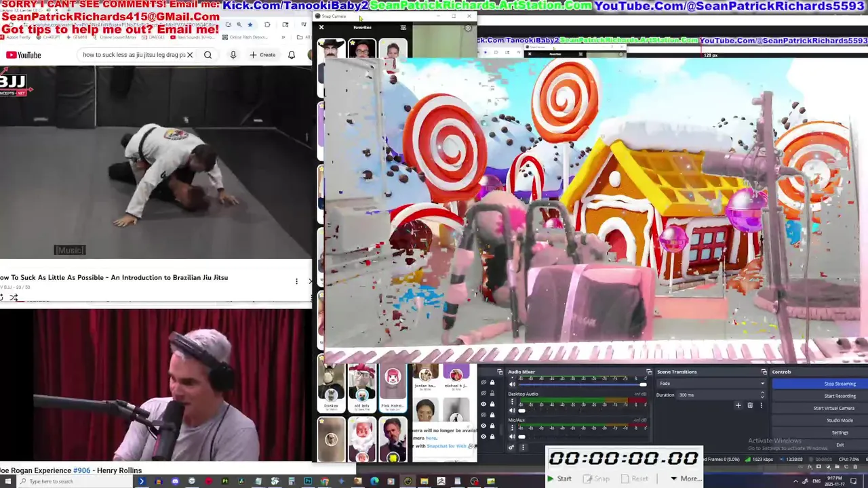The height and width of the screenshot is (488, 868).
Task: Mute the Mic/Aux speaker icon
Action: (512, 436)
